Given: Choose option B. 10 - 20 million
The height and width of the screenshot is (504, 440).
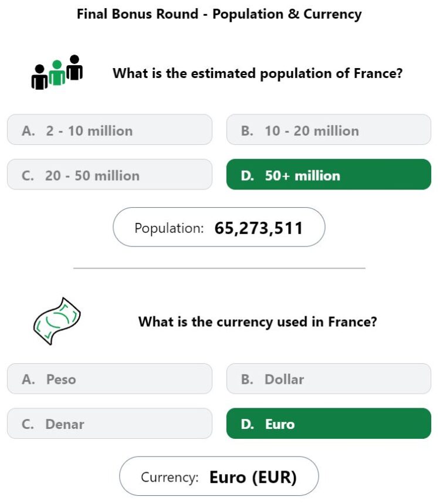Looking at the screenshot, I should [329, 130].
